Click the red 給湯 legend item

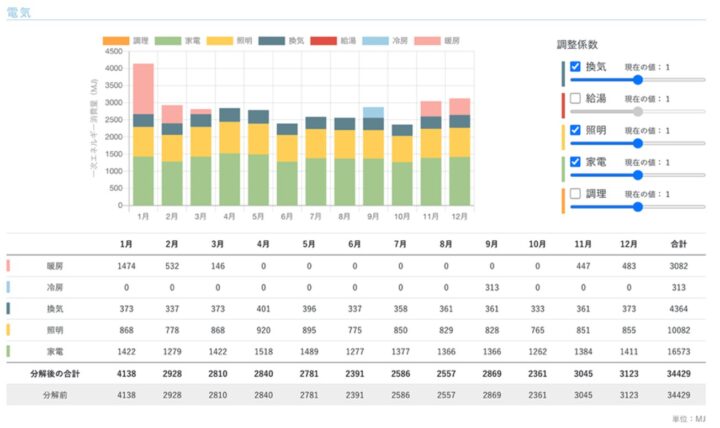pyautogui.click(x=336, y=41)
